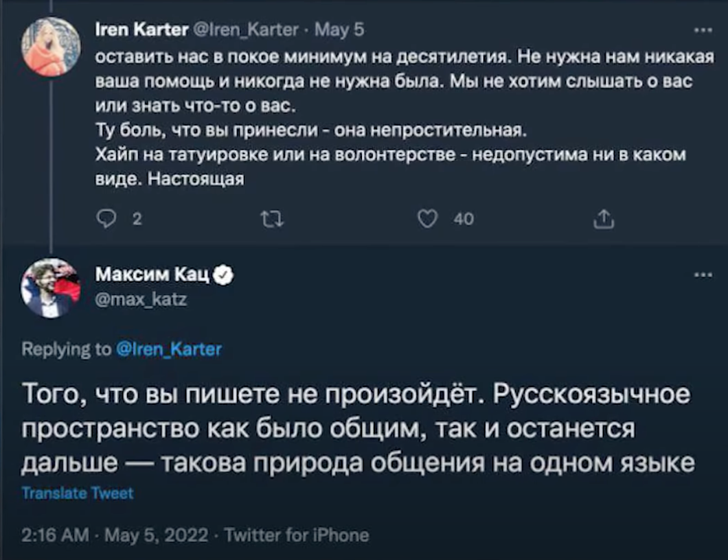The image size is (728, 560).
Task: Open Максим Кац's profile avatar
Action: [51, 288]
